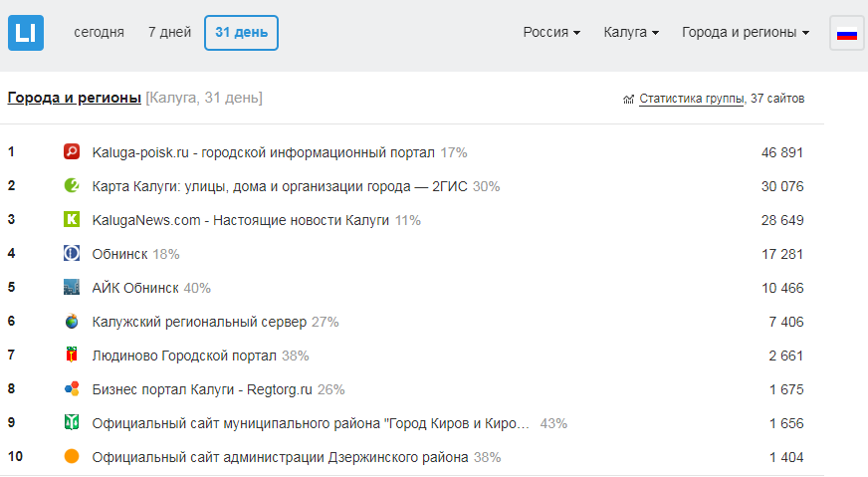
Task: Click the АЙК Обнинск favicon
Action: [x=72, y=288]
